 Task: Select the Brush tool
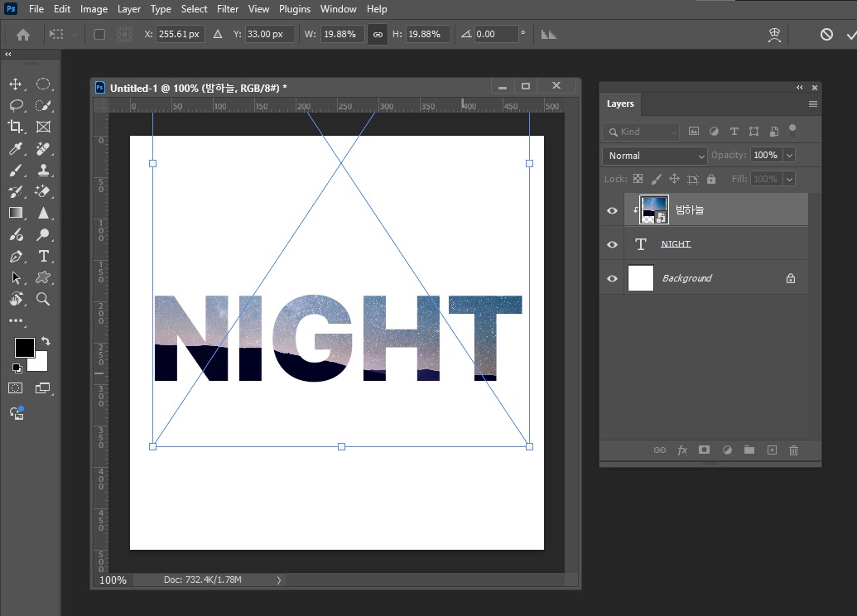tap(15, 170)
